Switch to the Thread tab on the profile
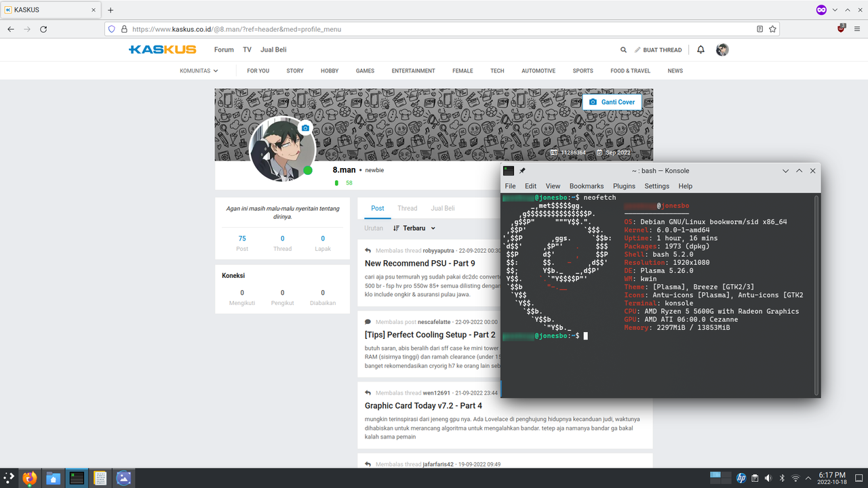 tap(407, 208)
